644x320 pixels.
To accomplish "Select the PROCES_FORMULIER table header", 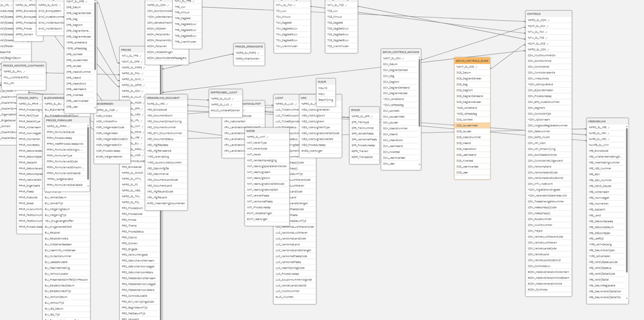I will (67, 120).
